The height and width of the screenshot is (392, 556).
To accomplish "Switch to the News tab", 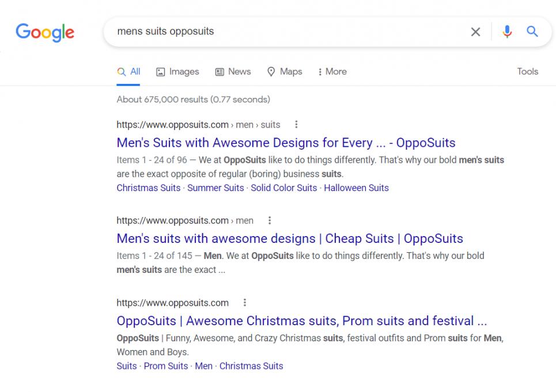I will click(x=233, y=72).
